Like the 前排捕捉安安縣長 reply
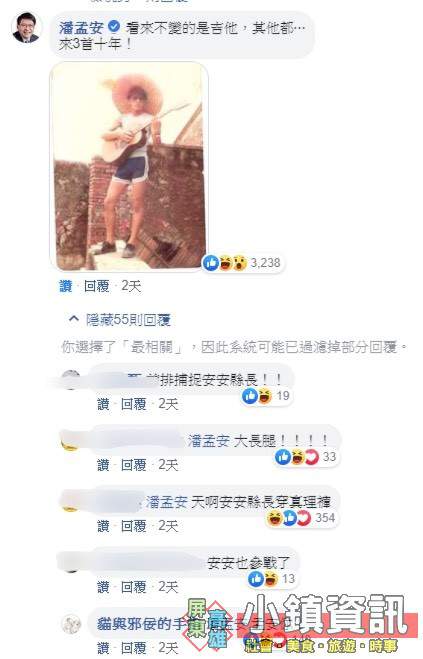Image resolution: width=423 pixels, height=659 pixels. coord(103,404)
